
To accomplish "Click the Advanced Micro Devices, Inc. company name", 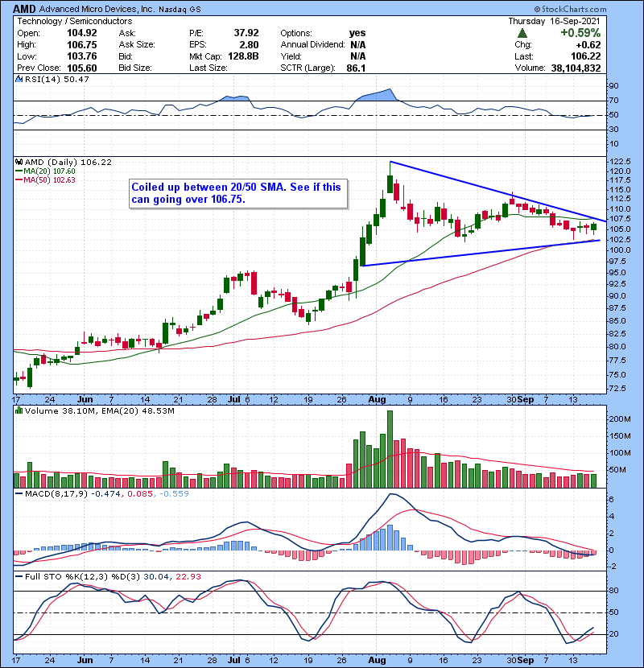I will click(x=97, y=9).
